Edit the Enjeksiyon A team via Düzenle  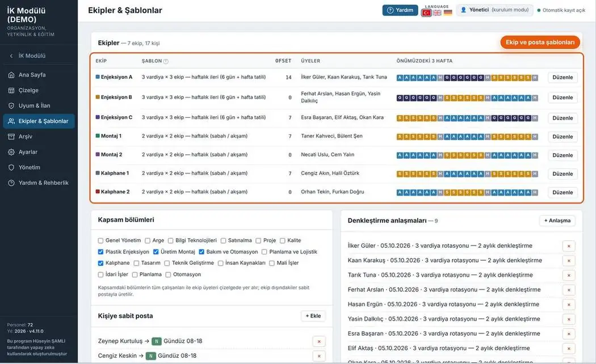(x=563, y=78)
